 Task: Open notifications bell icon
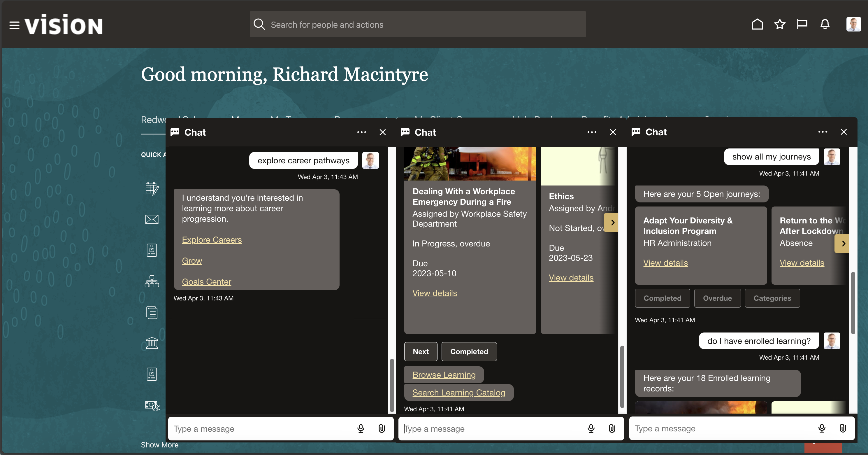click(825, 24)
